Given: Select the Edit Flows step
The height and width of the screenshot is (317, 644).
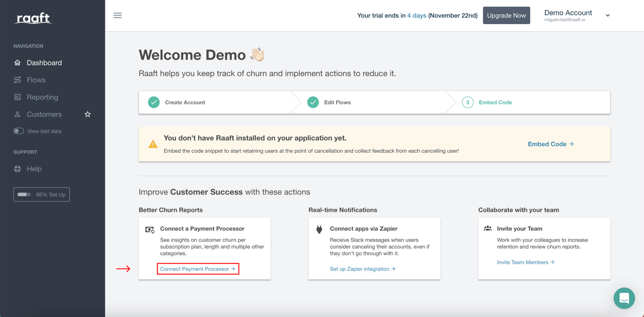Looking at the screenshot, I should (x=338, y=102).
